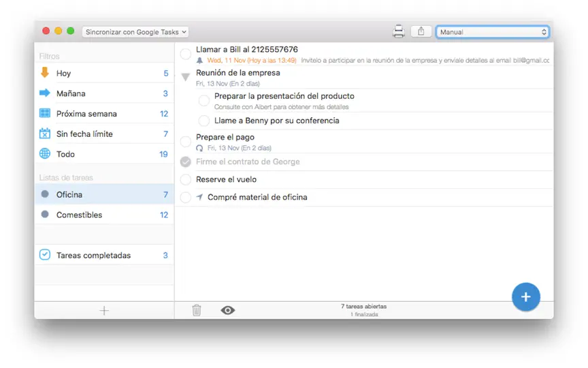Viewport: 588px width, 368px height.
Task: Click the blue right-arrow Mañana icon
Action: [x=45, y=93]
